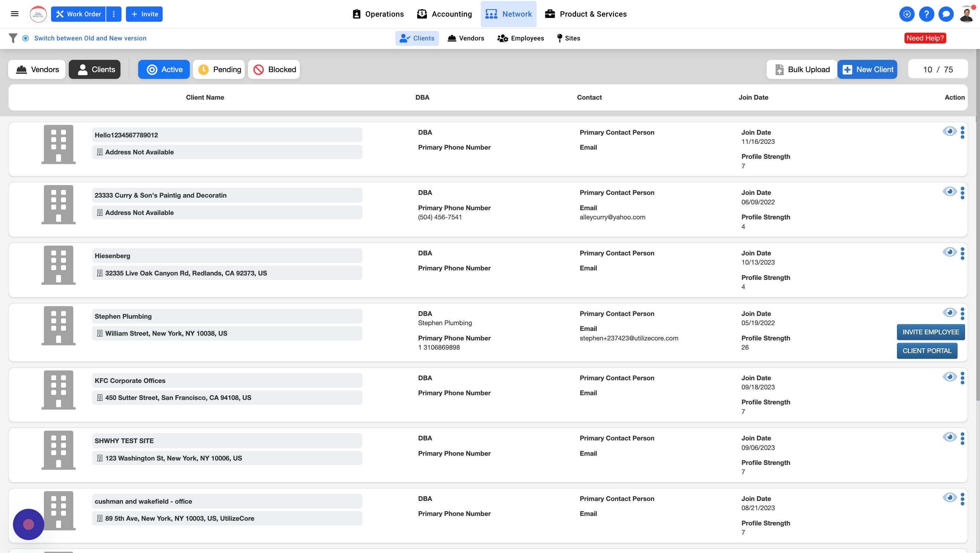Click the eye icon for the Hiesenberg client
The image size is (980, 553).
click(950, 252)
